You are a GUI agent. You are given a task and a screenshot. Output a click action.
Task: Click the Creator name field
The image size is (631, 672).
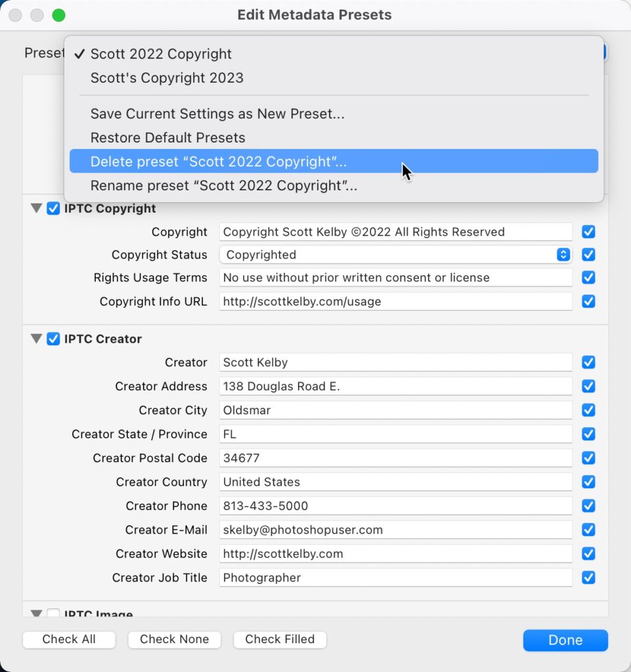point(396,362)
